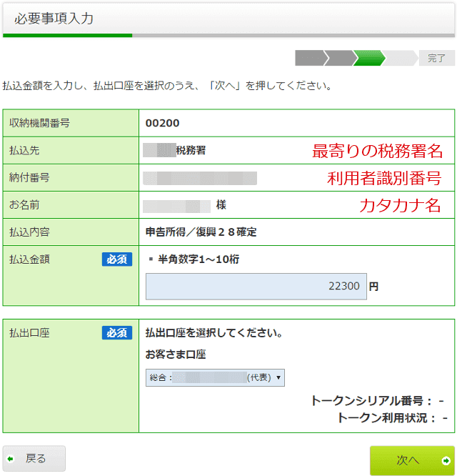Click the 払込内容 row label

[x=29, y=232]
